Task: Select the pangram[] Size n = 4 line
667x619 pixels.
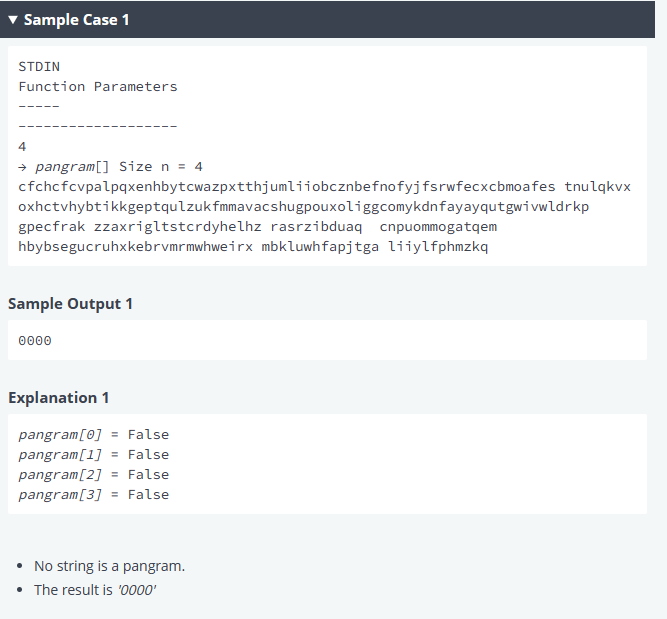Action: point(111,167)
